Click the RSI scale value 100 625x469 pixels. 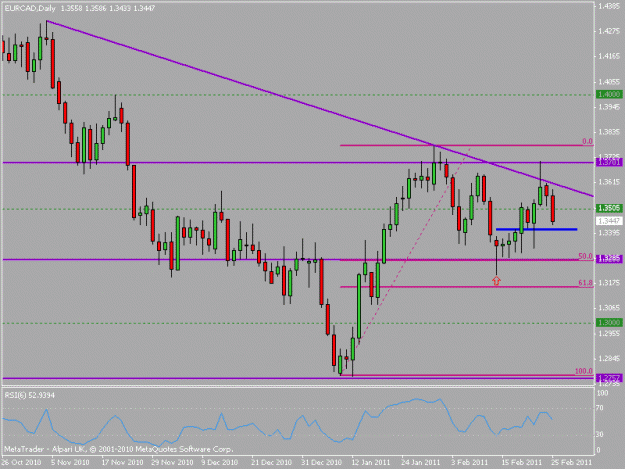[x=602, y=393]
